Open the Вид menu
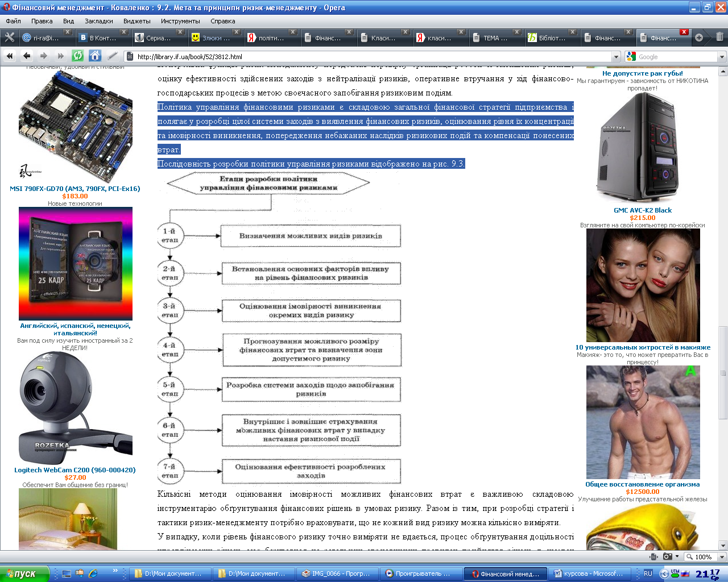 point(68,21)
